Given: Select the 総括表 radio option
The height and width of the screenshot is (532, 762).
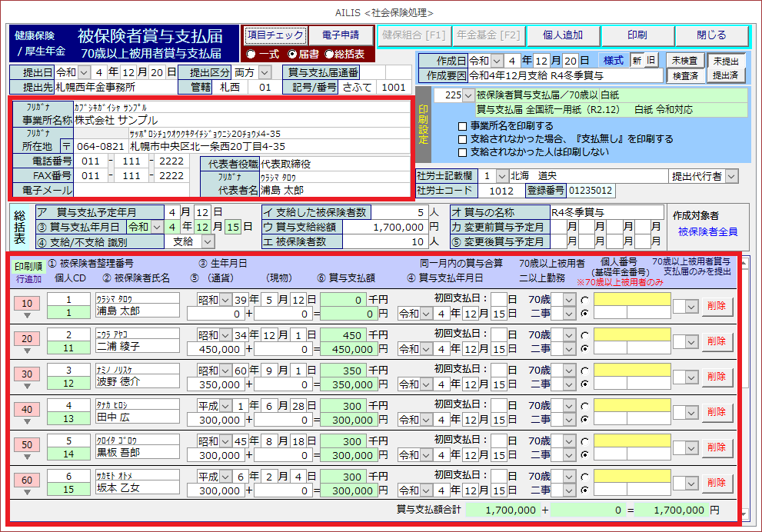Looking at the screenshot, I should [330, 54].
